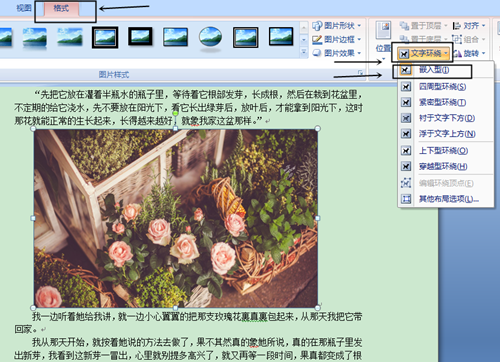Open the 对齐 align dropdown
Image resolution: width=500 pixels, height=362 pixels.
pyautogui.click(x=469, y=26)
